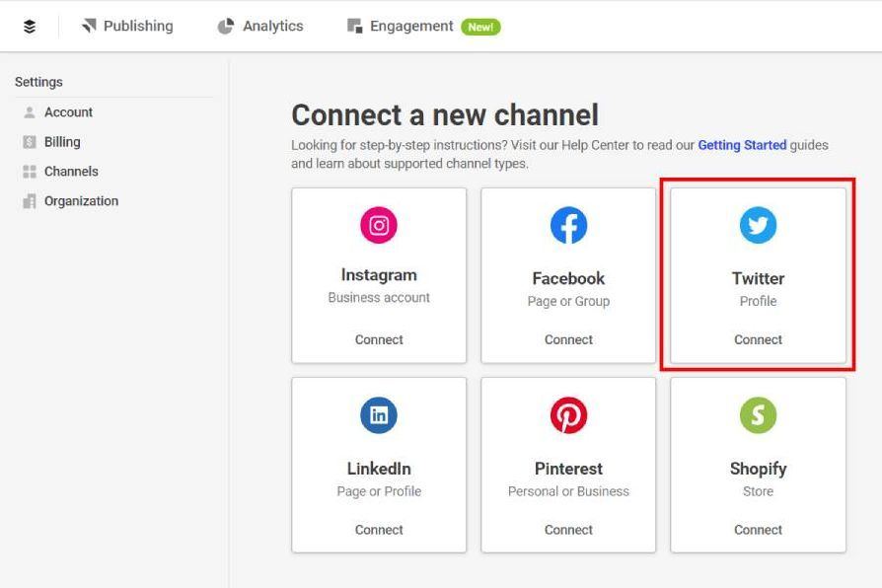Click the Settings sidebar heading
This screenshot has height=588, width=882.
click(x=38, y=82)
